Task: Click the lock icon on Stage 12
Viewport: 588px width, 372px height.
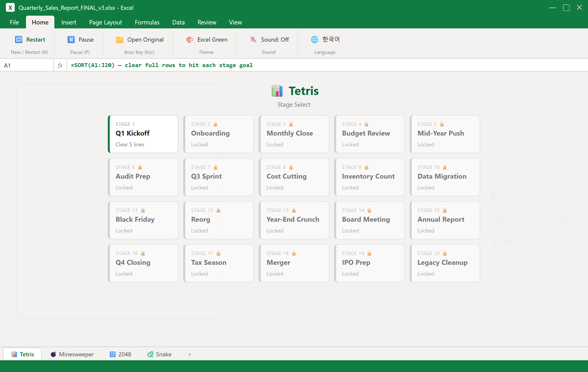Action: tap(218, 210)
